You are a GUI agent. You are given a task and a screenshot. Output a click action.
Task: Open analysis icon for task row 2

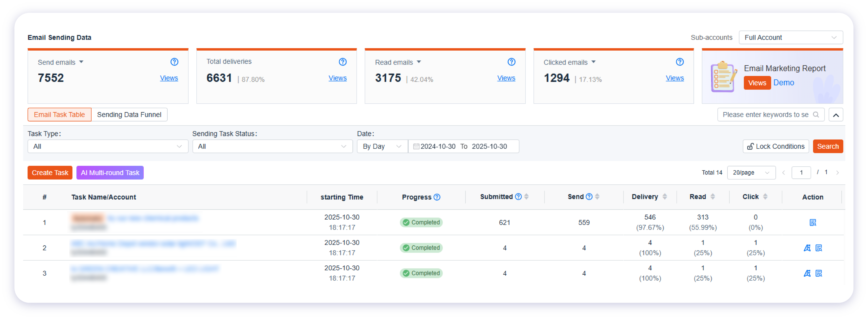click(x=807, y=248)
